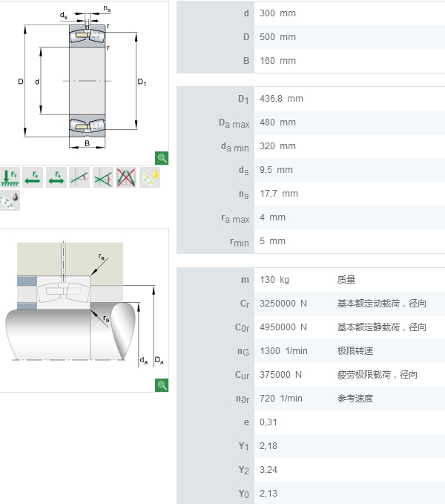Screen dimensions: 445x504
Task: Zoom the bearing cross-section drawing with magnifier
Action: pos(162,157)
